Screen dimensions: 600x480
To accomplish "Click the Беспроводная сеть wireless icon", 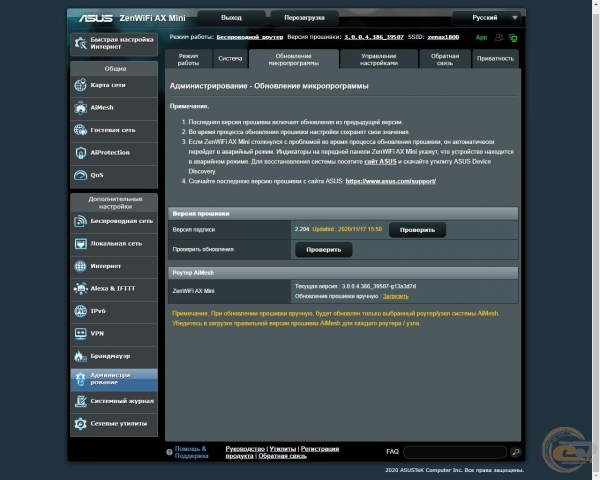I will click(80, 221).
